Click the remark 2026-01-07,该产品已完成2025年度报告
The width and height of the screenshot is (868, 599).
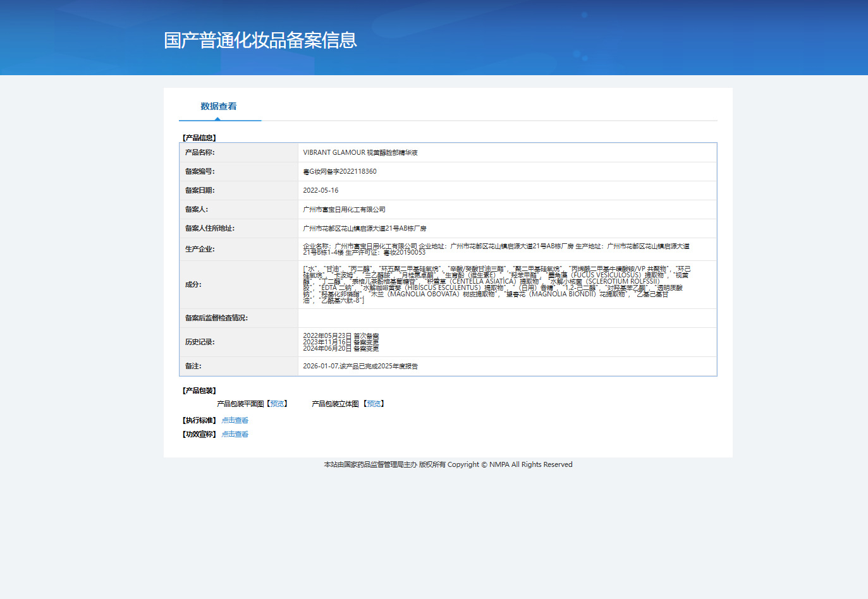click(360, 366)
